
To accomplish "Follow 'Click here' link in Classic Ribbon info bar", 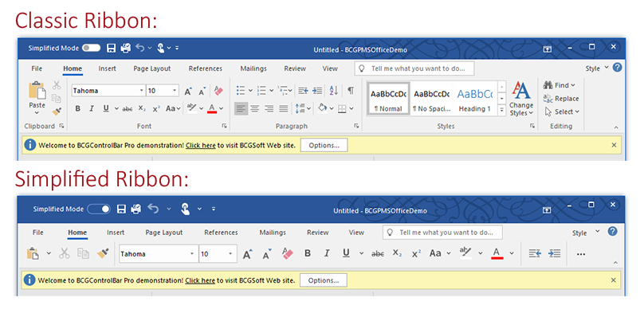I will (x=200, y=145).
